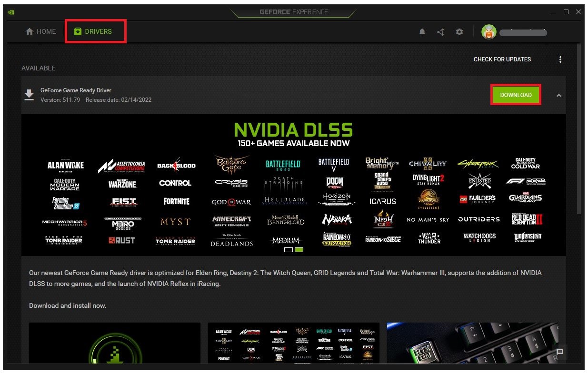Click the Battlefield 2042 logo
Viewport: 588px width, 373px height.
[x=283, y=165]
